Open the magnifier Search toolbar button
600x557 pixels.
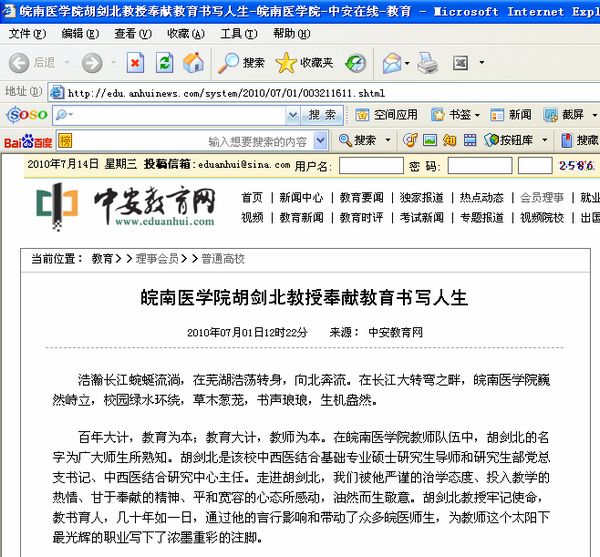click(x=241, y=62)
